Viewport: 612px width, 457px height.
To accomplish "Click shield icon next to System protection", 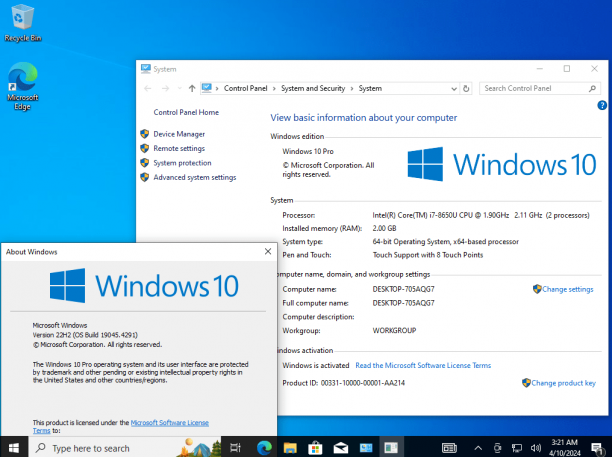I will click(x=145, y=163).
